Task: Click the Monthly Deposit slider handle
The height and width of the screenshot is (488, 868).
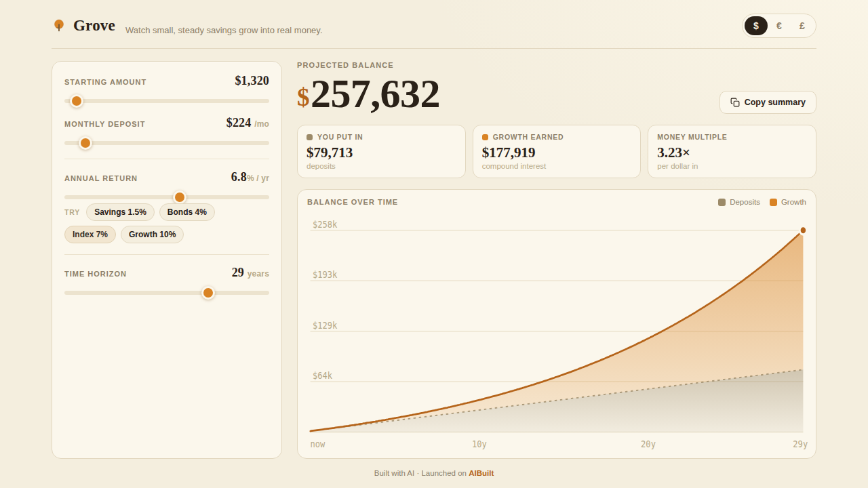Action: click(x=85, y=143)
